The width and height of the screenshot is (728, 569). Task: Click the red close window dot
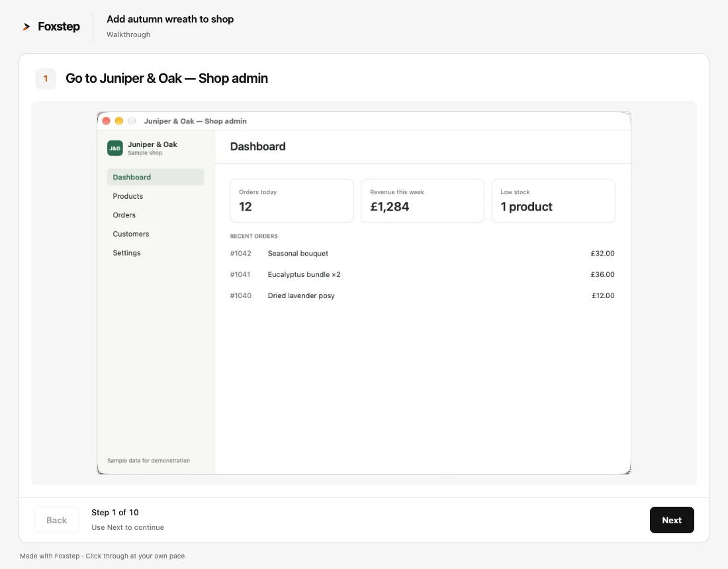coord(106,121)
